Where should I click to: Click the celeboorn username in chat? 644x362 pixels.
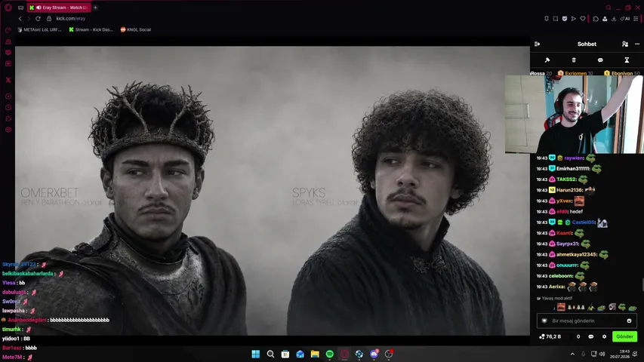(x=561, y=276)
